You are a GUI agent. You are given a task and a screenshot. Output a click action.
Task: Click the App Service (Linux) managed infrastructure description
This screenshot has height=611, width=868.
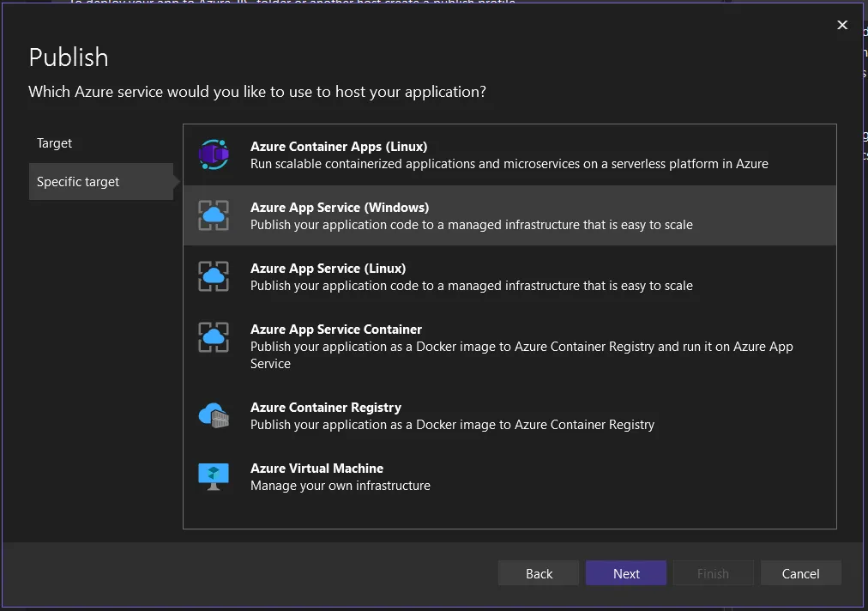pyautogui.click(x=471, y=285)
